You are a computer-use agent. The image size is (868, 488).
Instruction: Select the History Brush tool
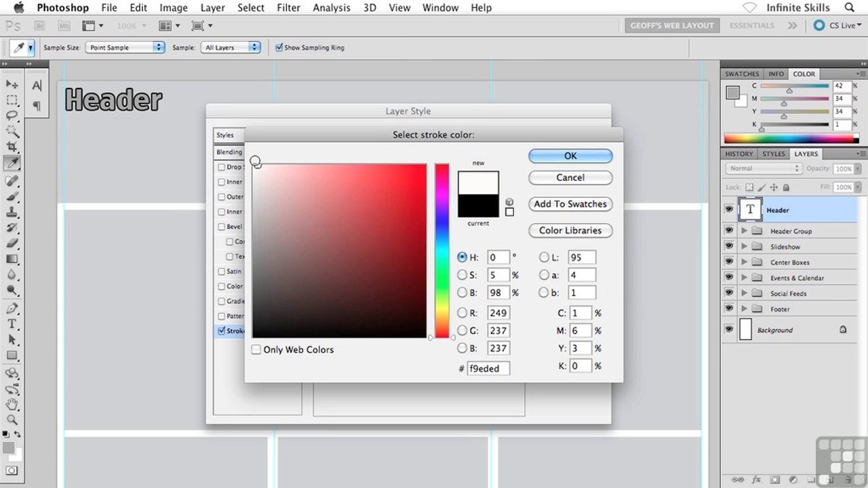point(12,227)
